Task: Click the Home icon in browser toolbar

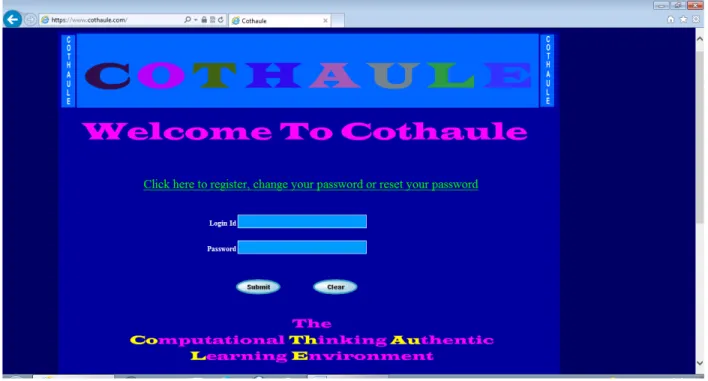Action: pyautogui.click(x=671, y=19)
